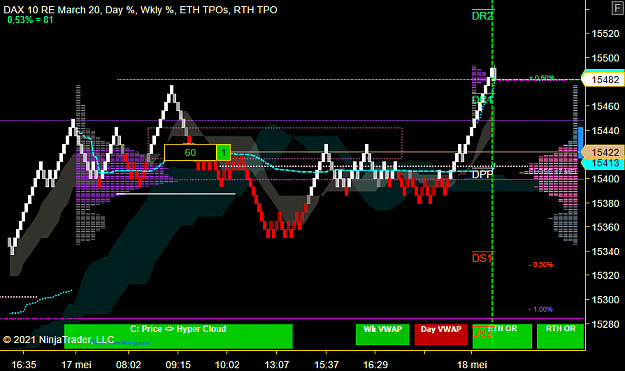Click the F icon in the top-right corner
Image resolution: width=625 pixels, height=371 pixels.
click(x=617, y=8)
